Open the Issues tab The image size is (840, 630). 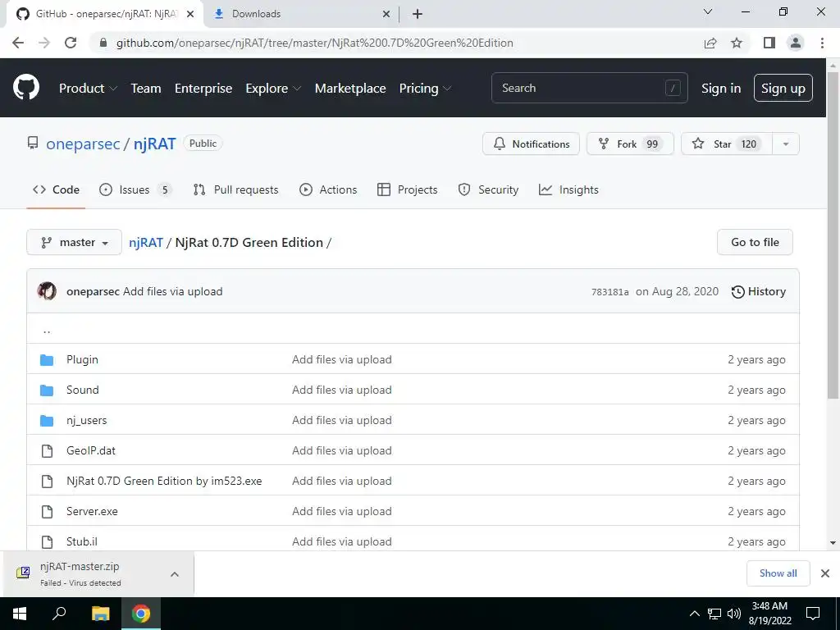pos(135,189)
